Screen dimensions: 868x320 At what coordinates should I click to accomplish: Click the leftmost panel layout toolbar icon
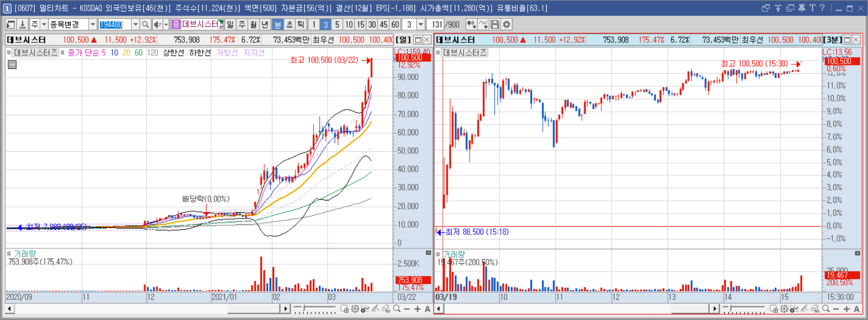(11, 24)
